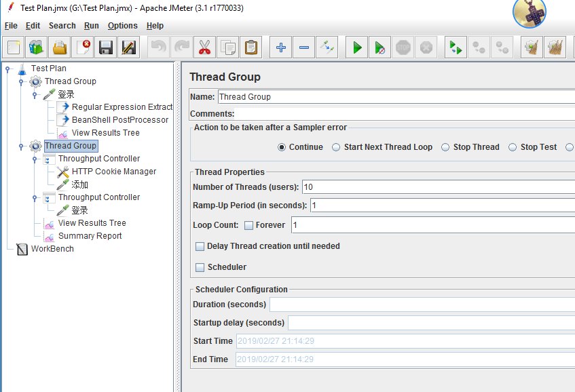Select Regular Expression Extractor in tree
This screenshot has height=392, width=575.
122,107
